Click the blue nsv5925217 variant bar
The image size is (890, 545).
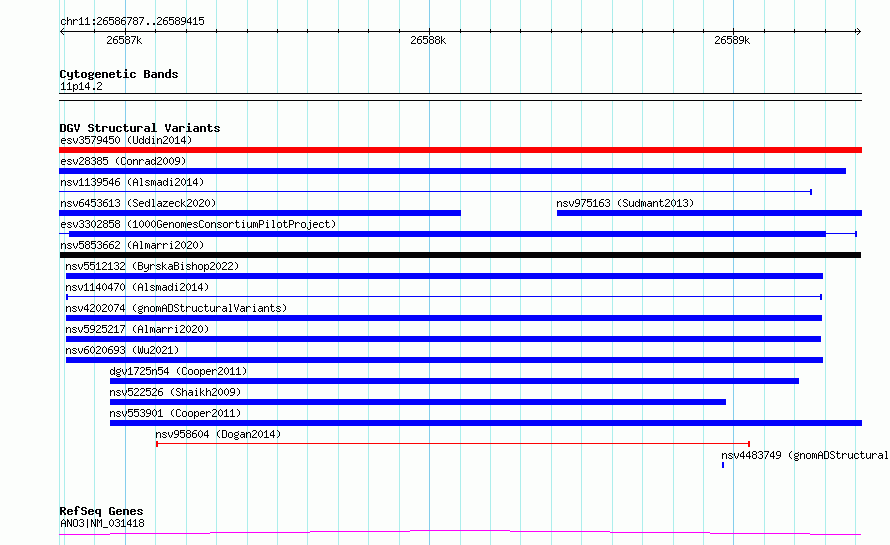443,339
